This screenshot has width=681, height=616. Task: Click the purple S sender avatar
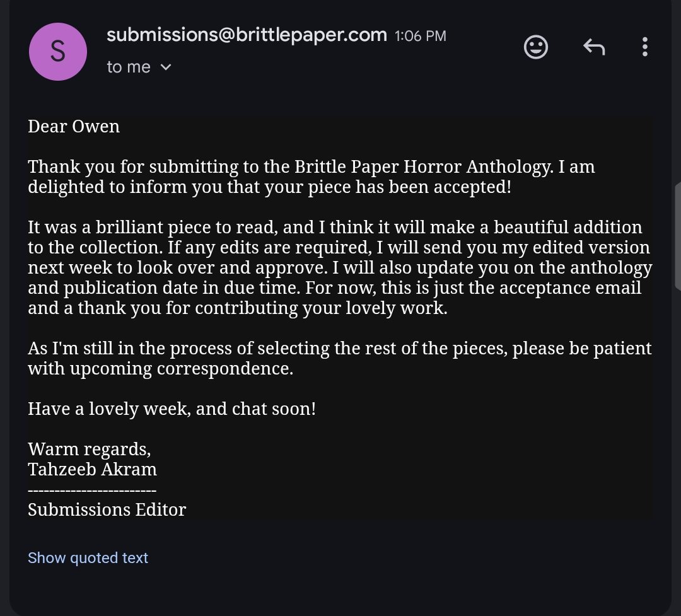pos(58,52)
